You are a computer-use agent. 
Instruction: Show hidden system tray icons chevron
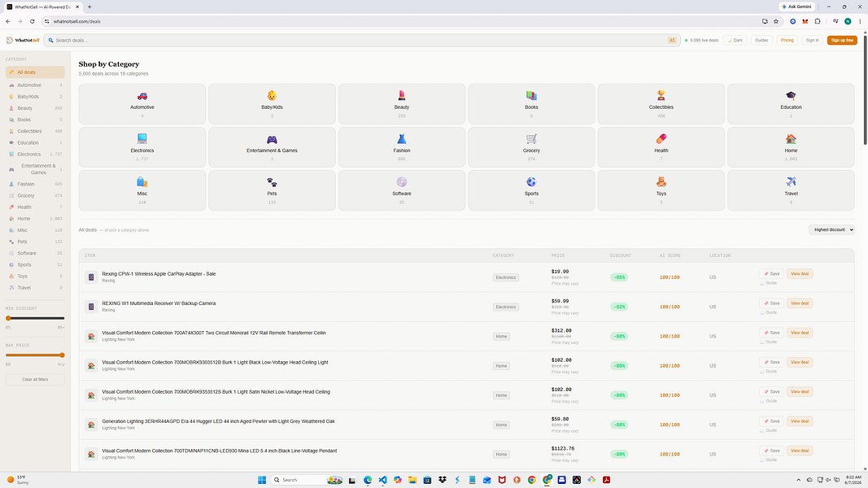click(x=798, y=480)
